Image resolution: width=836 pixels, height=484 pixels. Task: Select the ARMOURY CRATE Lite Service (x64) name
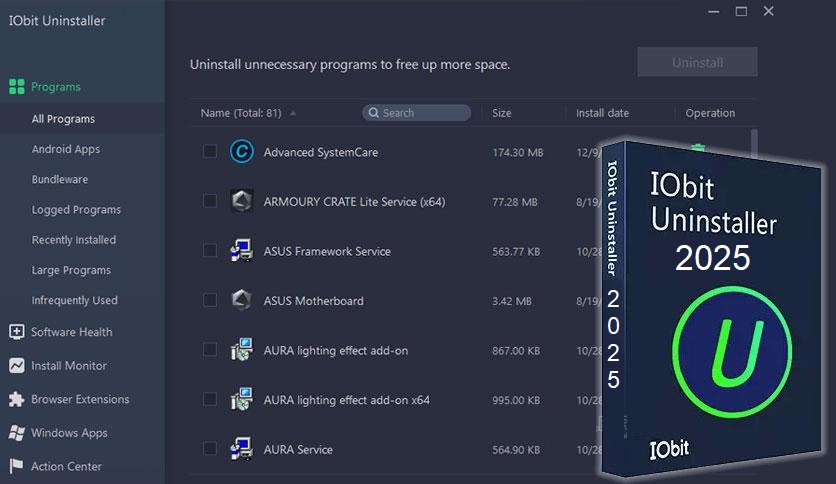click(x=355, y=201)
